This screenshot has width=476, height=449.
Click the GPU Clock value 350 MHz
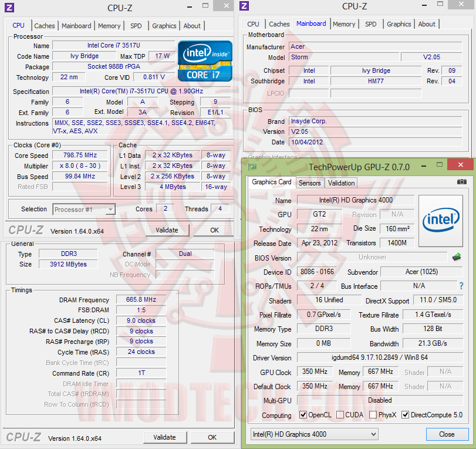[x=315, y=372]
